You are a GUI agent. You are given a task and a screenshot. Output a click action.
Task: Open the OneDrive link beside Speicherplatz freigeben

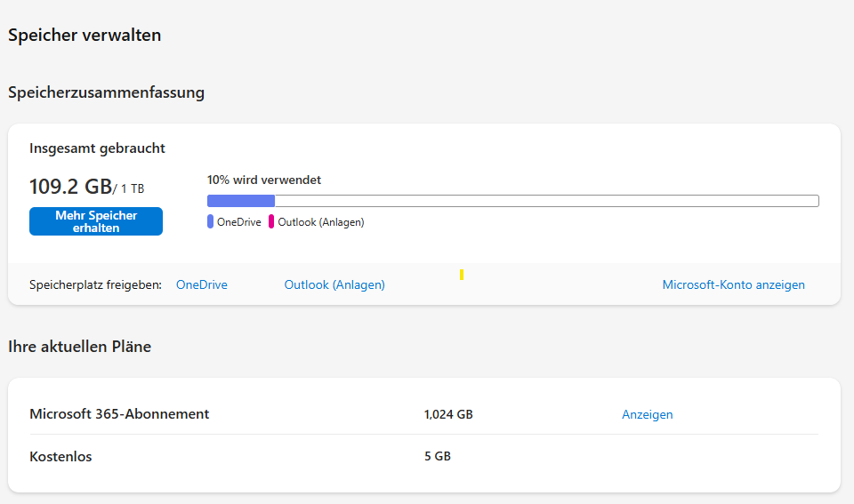tap(202, 284)
